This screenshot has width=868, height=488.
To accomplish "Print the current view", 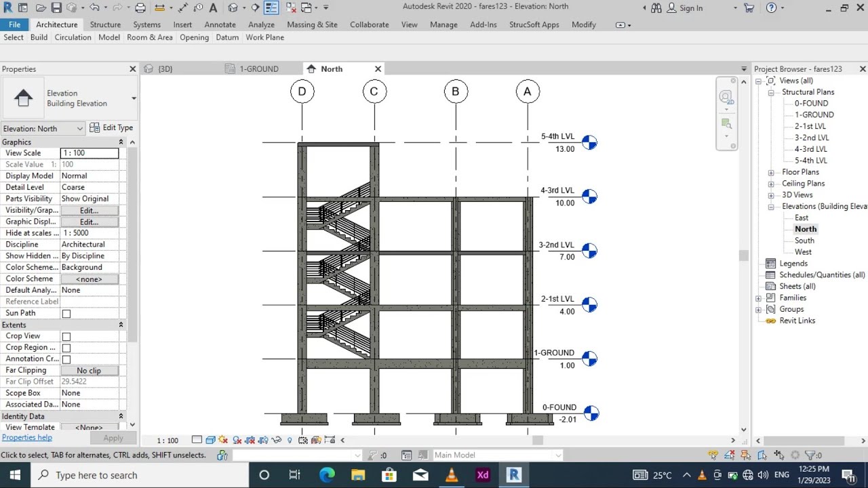I will click(140, 8).
